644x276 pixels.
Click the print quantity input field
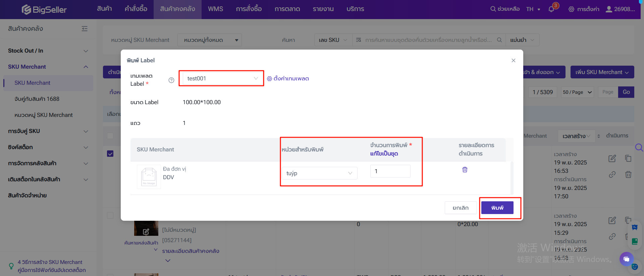pos(390,171)
